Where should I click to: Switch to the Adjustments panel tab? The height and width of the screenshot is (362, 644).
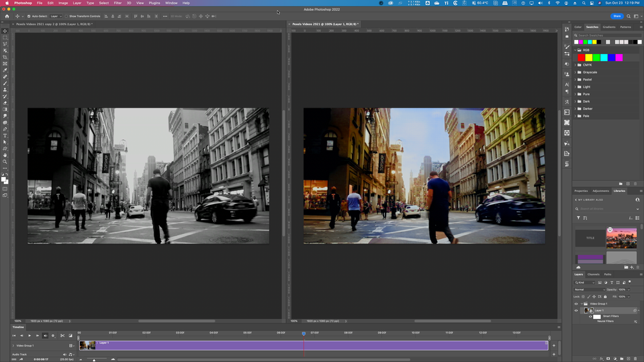coord(600,191)
